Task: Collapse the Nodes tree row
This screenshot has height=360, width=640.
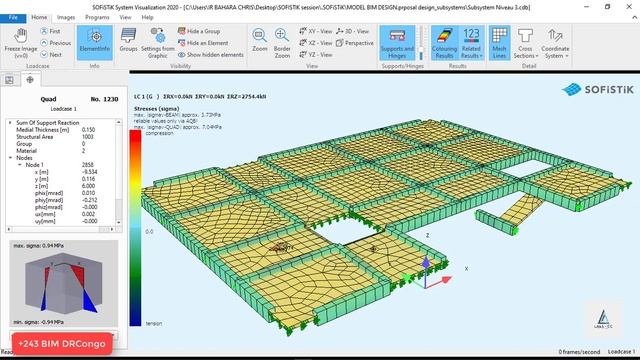Action: coord(10,158)
